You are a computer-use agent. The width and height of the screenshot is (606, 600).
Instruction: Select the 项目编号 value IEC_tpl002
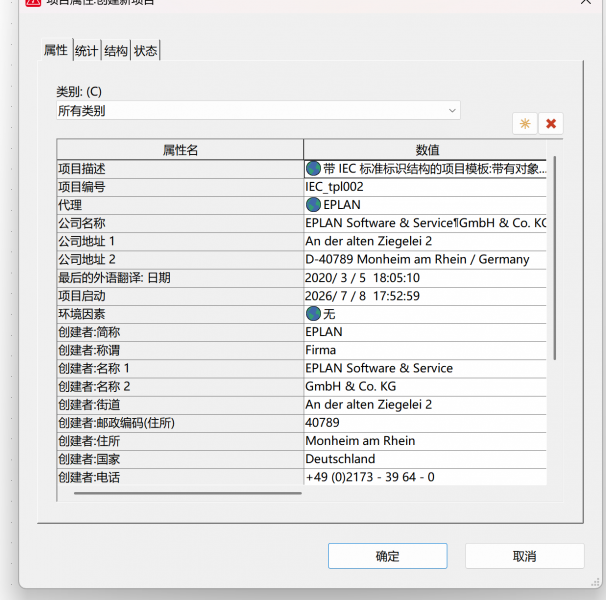425,187
